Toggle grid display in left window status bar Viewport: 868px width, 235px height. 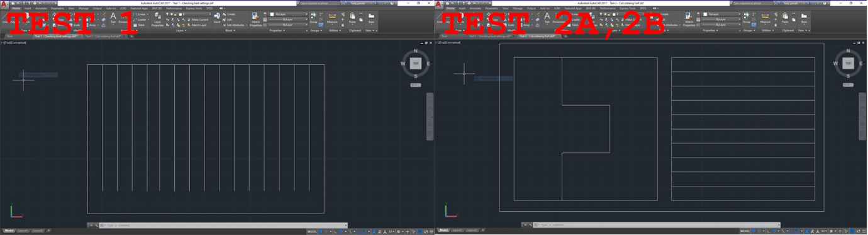coord(321,231)
